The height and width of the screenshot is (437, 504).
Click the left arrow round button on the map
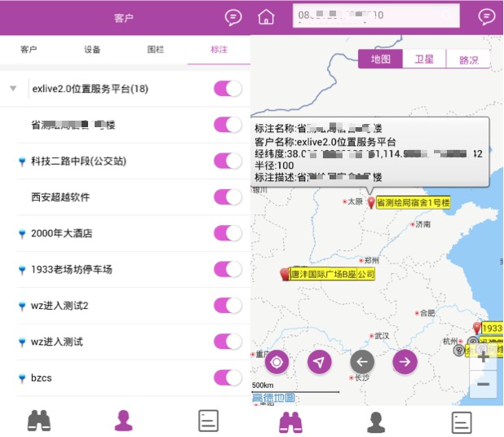pos(362,361)
